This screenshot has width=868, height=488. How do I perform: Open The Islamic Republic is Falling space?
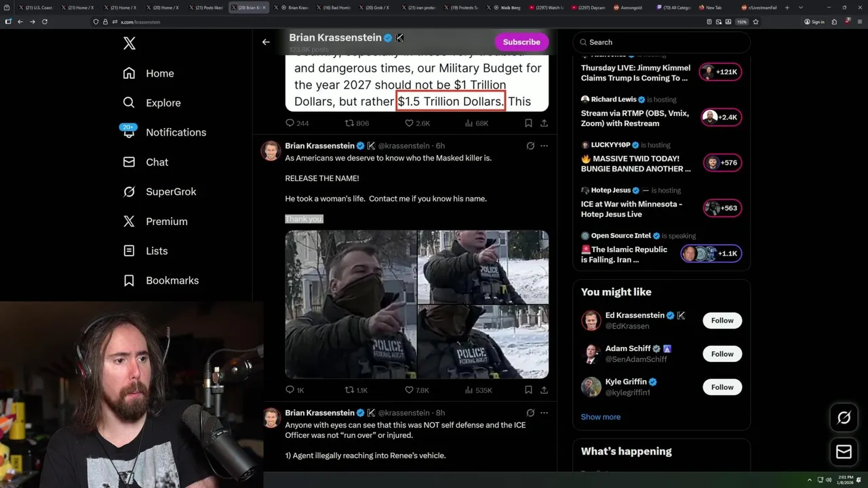point(624,254)
